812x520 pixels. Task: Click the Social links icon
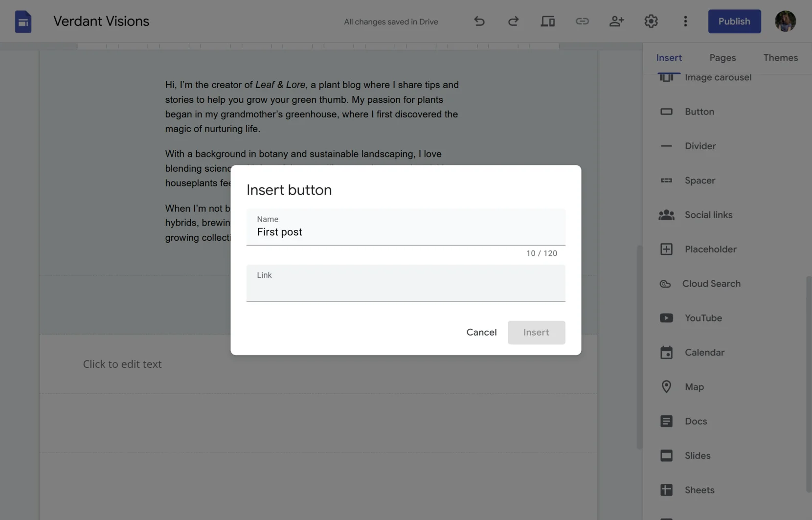coord(666,215)
